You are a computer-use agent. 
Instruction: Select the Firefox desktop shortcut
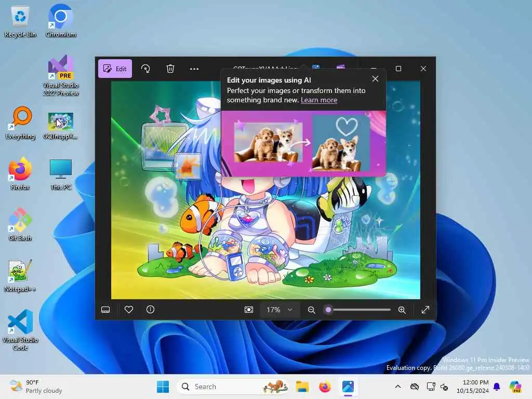click(x=20, y=174)
